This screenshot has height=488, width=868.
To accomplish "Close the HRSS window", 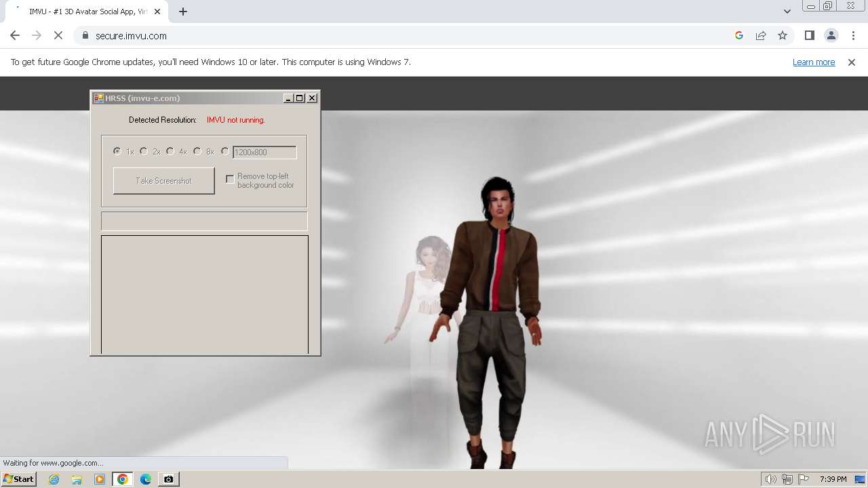I will tap(312, 98).
